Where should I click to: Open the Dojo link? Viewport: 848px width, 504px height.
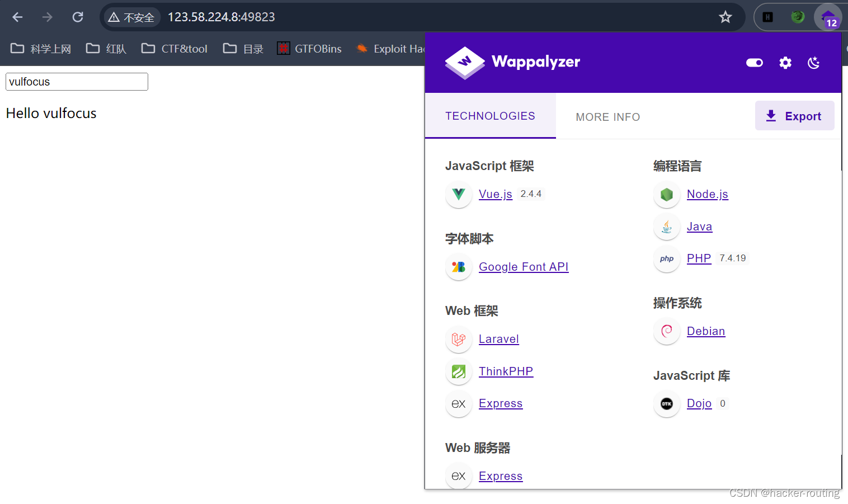[x=699, y=403]
